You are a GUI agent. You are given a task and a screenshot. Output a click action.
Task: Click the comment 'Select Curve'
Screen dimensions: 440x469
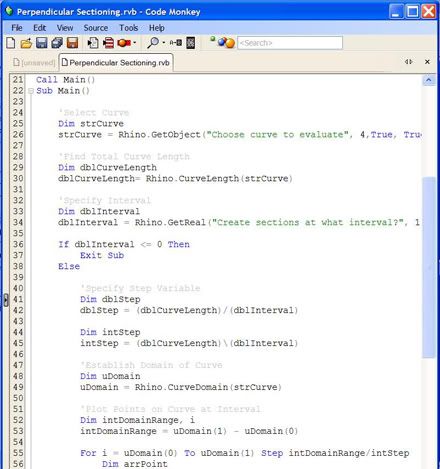pyautogui.click(x=94, y=113)
